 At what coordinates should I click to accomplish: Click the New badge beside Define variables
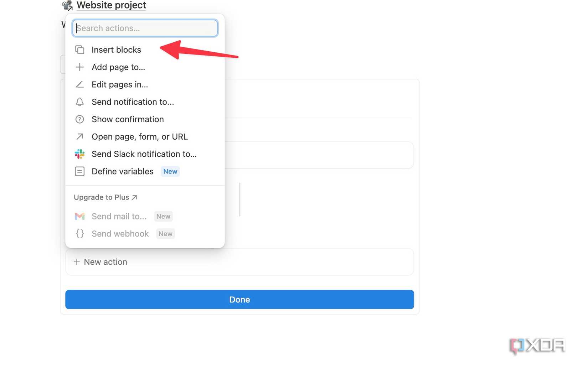pyautogui.click(x=170, y=171)
